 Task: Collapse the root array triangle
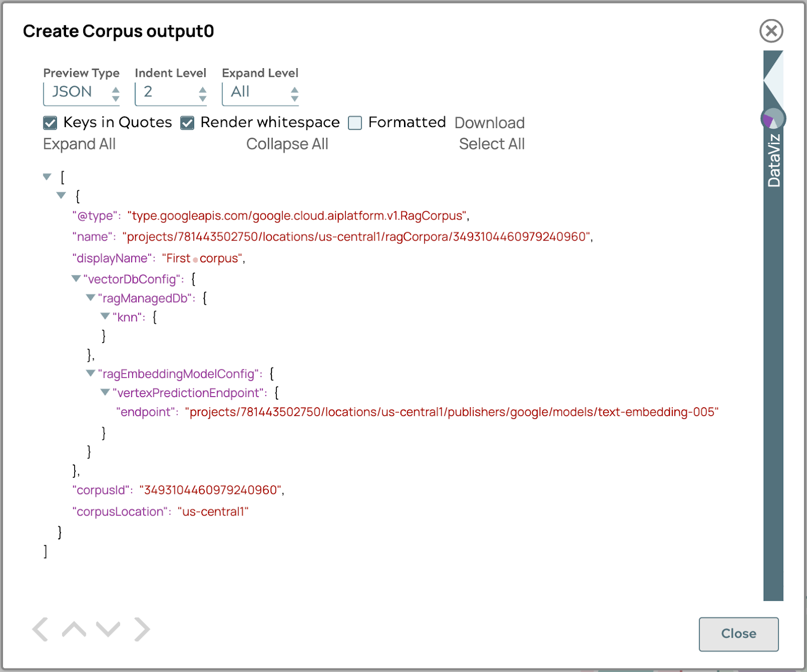[47, 177]
